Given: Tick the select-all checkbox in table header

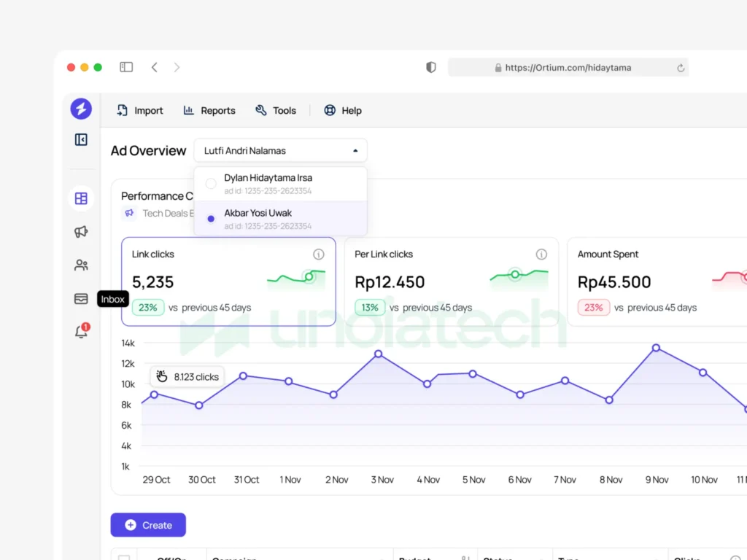Looking at the screenshot, I should (x=124, y=557).
